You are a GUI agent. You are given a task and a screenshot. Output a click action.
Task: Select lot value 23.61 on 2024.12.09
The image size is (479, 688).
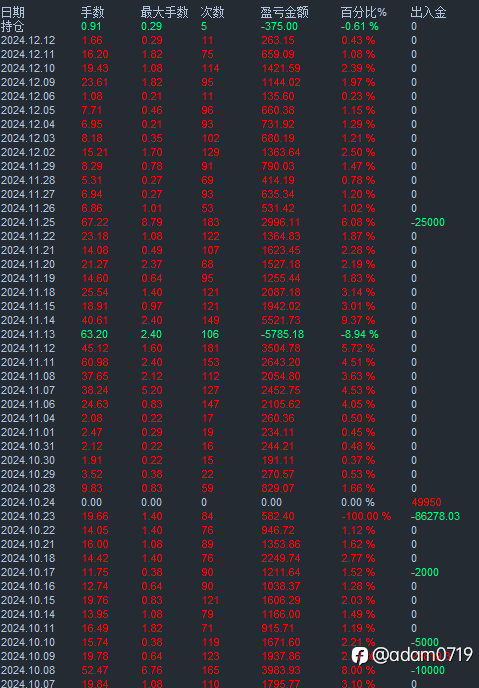click(x=95, y=82)
